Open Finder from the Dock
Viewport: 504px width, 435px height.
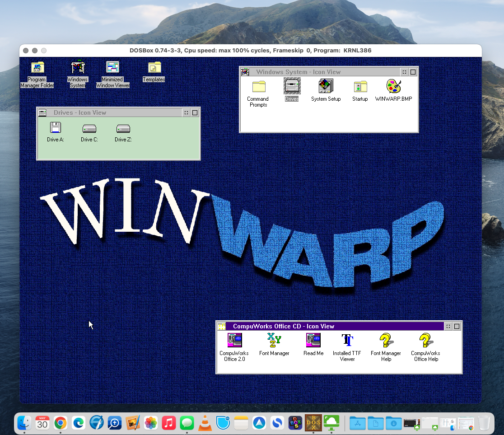24,422
